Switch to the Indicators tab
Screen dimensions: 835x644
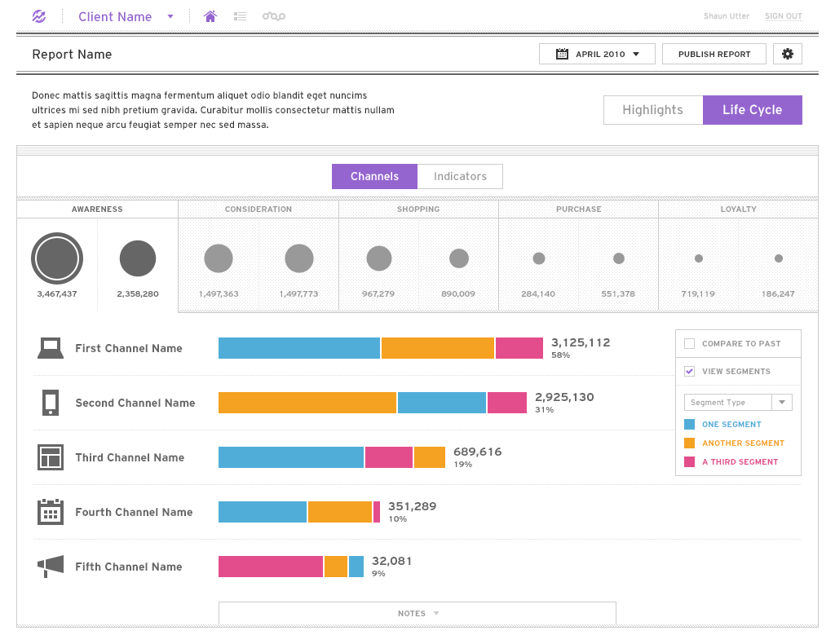coord(460,176)
